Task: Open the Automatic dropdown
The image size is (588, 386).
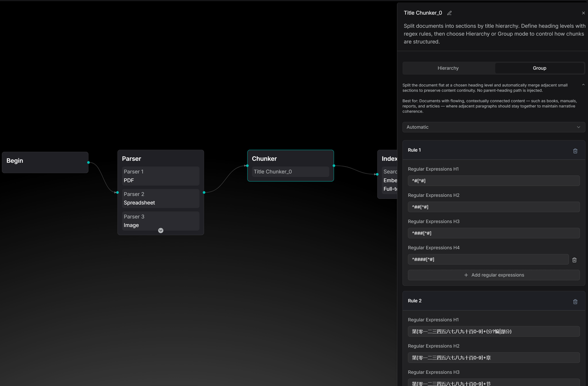Action: (x=493, y=127)
